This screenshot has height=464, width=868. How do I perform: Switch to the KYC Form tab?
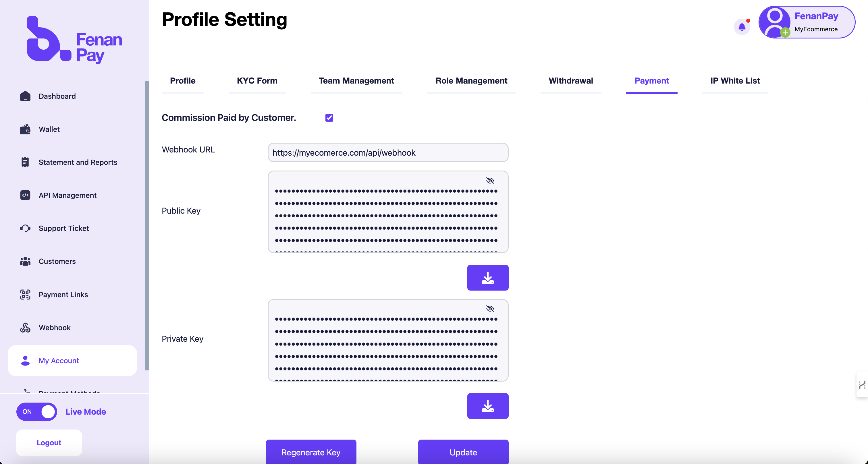pos(257,80)
